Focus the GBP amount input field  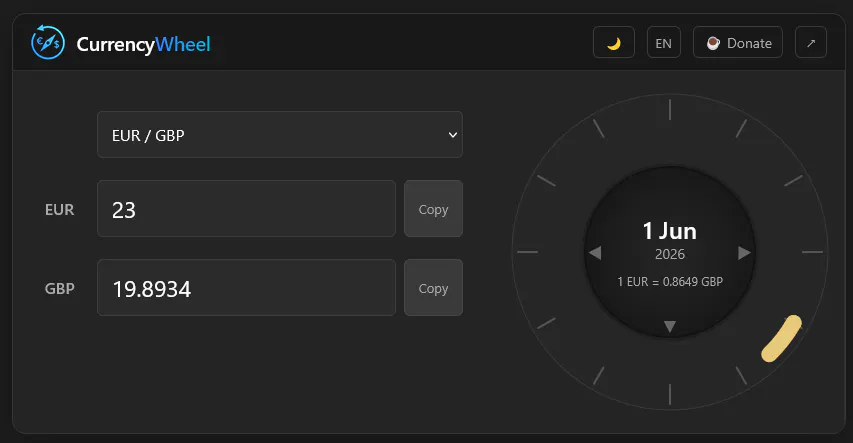tap(246, 287)
